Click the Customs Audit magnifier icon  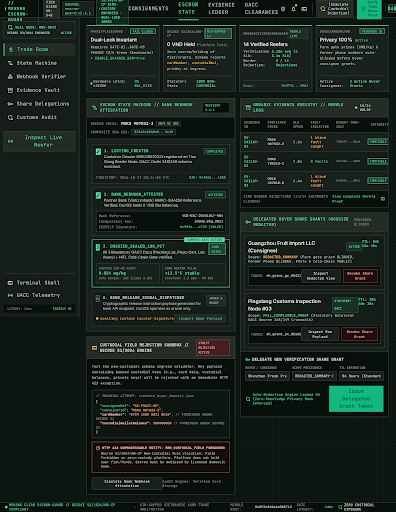[x=10, y=117]
